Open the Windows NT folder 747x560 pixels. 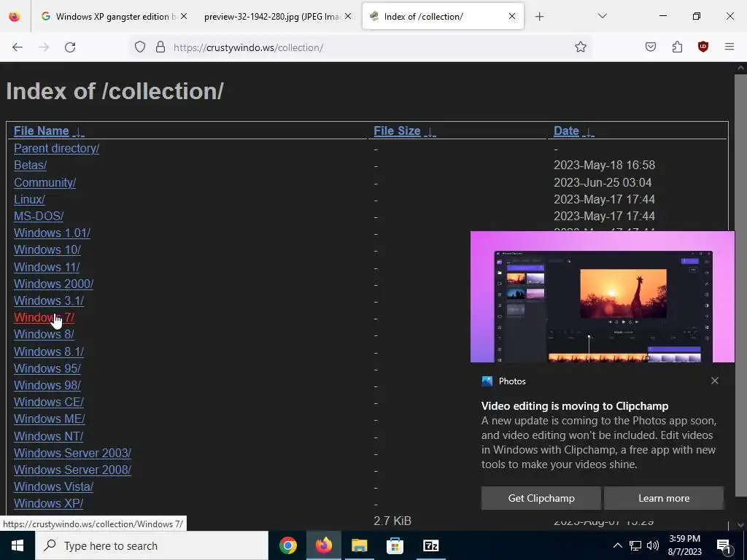pyautogui.click(x=49, y=436)
